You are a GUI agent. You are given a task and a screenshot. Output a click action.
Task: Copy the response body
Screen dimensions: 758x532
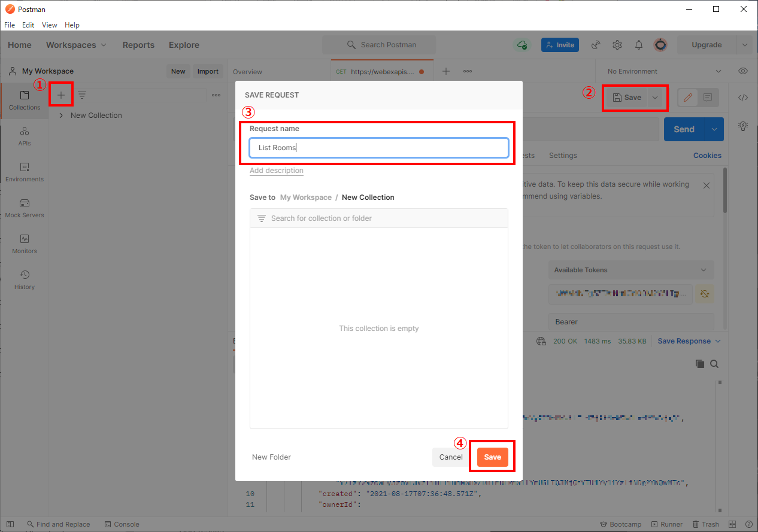(x=700, y=363)
